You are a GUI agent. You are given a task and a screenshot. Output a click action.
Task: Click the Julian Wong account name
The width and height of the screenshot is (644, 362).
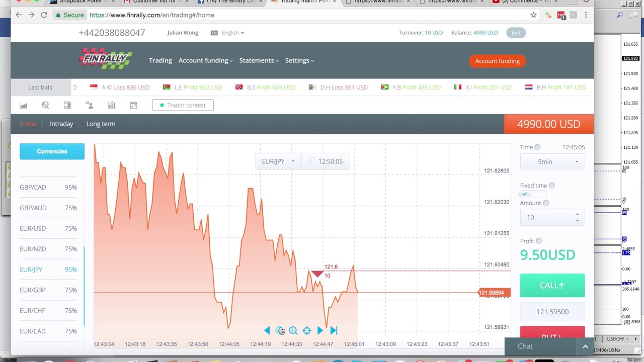coord(183,33)
